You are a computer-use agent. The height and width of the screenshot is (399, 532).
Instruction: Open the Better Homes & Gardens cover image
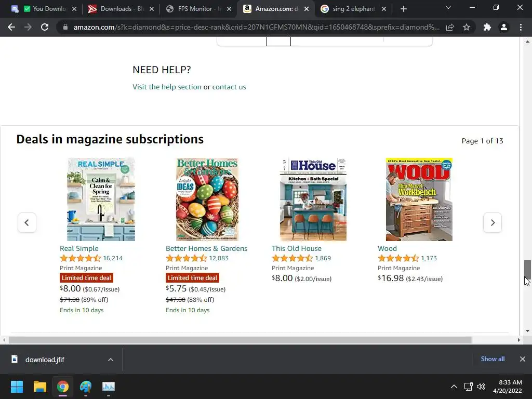(x=207, y=199)
